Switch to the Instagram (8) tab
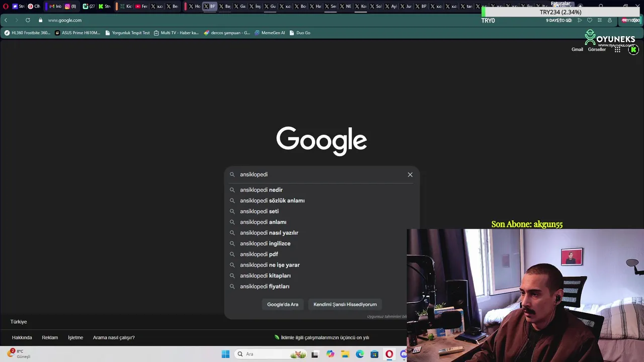Viewport: 644px width, 362px height. pyautogui.click(x=70, y=7)
